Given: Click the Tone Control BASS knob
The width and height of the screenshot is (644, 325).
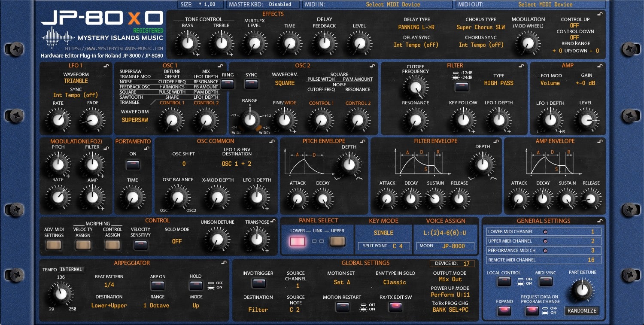Looking at the screenshot, I should 187,43.
